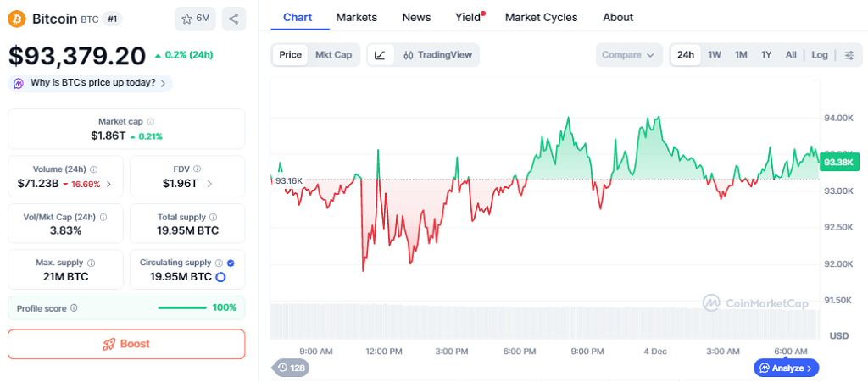The image size is (868, 382).
Task: Open the About tab
Action: [618, 17]
